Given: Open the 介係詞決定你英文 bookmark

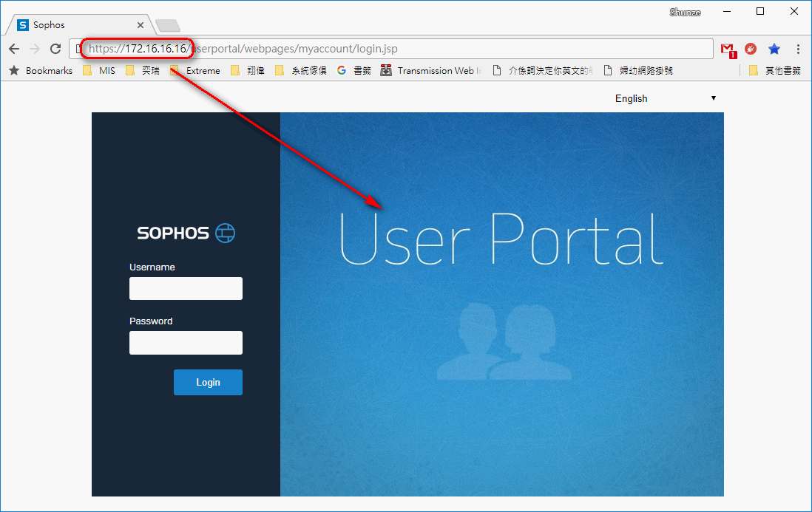Looking at the screenshot, I should 542,70.
